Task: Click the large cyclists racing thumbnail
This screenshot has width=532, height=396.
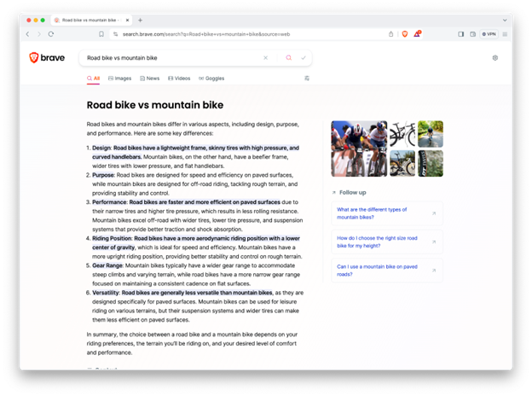Action: click(x=359, y=148)
